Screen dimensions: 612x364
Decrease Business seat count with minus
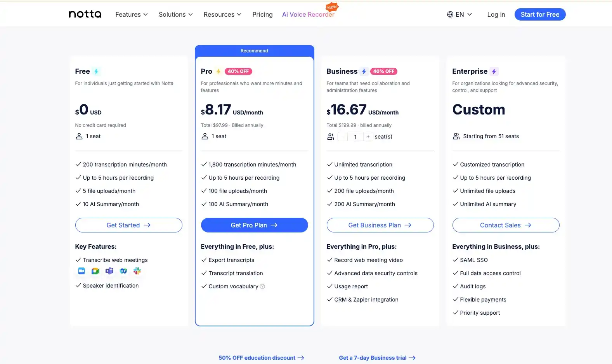pos(343,137)
